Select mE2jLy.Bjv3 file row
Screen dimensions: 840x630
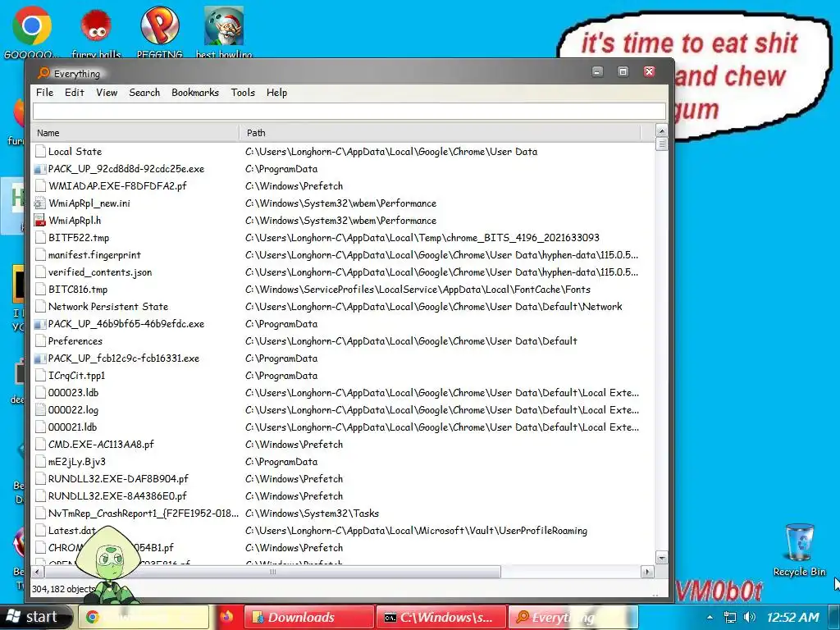[x=343, y=461]
